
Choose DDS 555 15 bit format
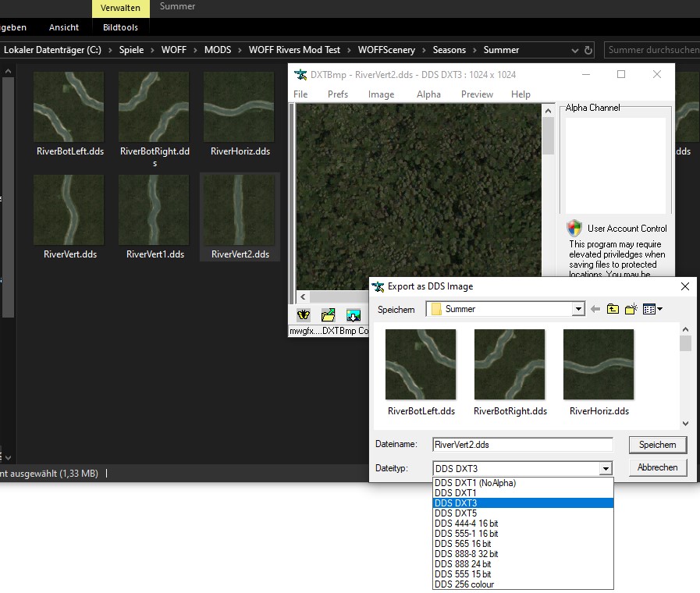tap(523, 574)
